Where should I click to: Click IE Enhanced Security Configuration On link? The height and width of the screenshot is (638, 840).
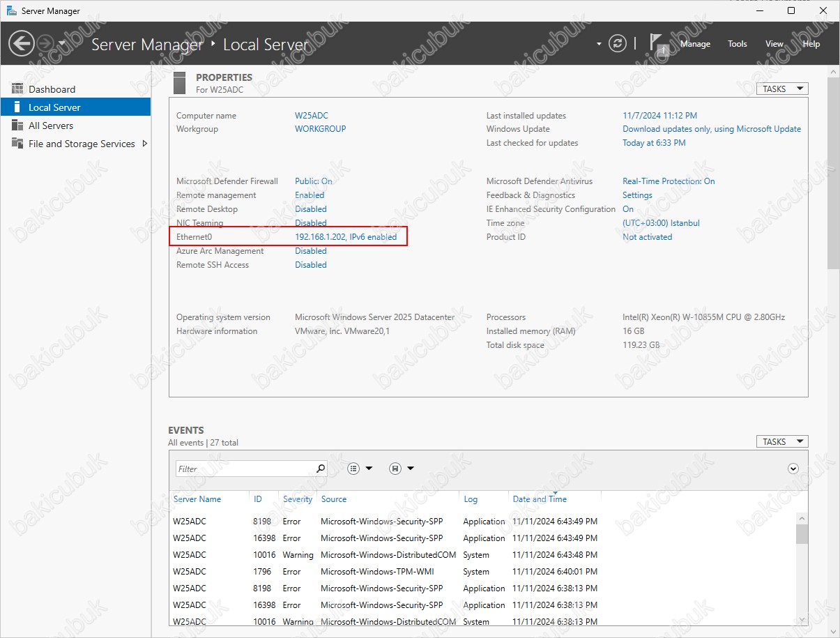pos(628,209)
